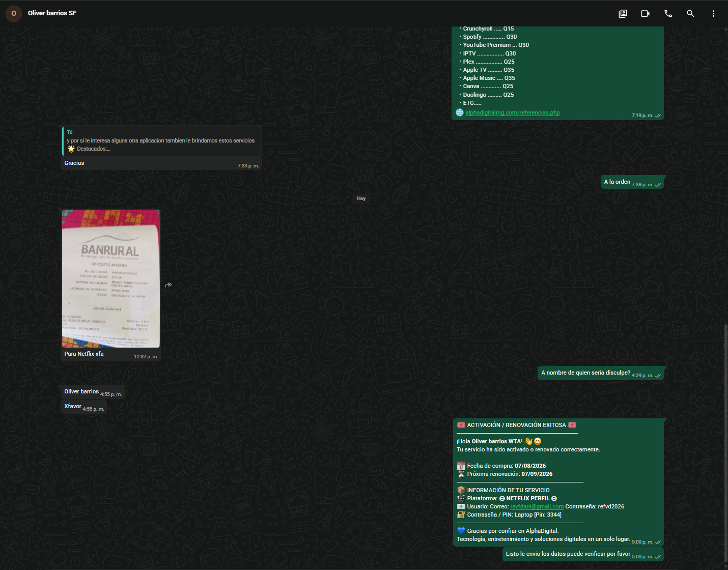The height and width of the screenshot is (570, 728).
Task: Click the 'YouTube Premium' price line
Action: coord(494,45)
